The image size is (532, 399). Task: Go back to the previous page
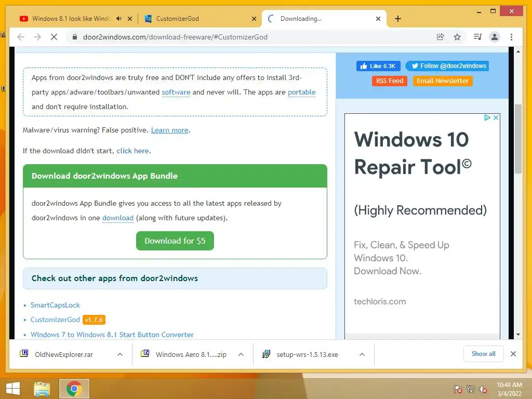(x=21, y=37)
